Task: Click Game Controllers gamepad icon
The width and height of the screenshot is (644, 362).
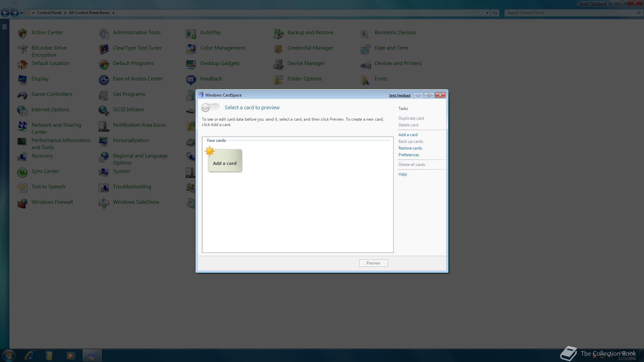Action: 22,95
